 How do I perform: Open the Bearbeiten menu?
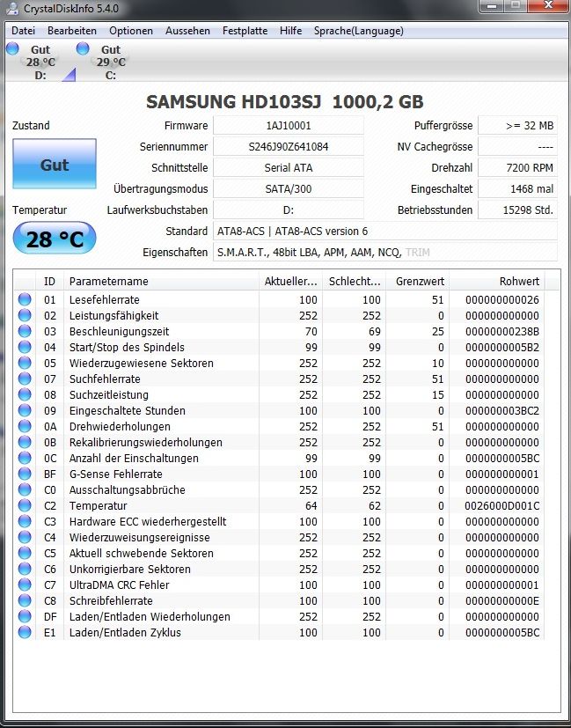point(72,31)
